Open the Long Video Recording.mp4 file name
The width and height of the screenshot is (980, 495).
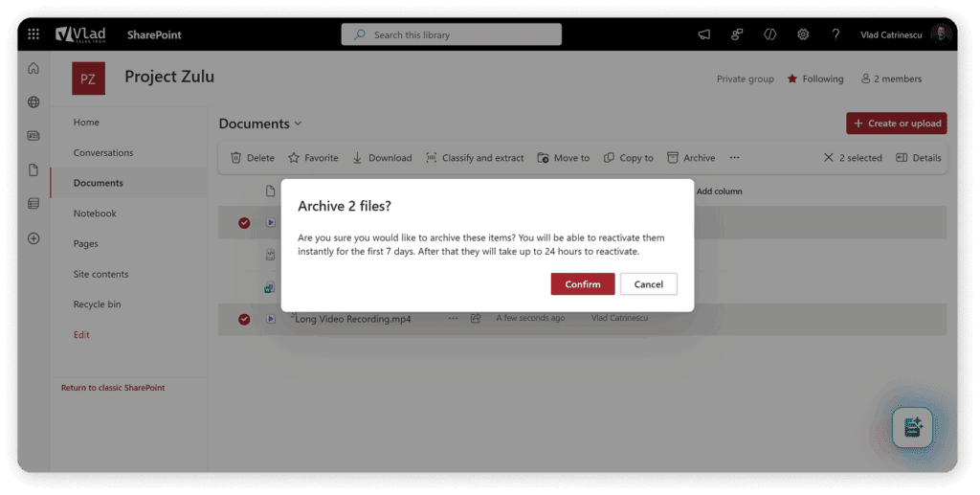353,319
